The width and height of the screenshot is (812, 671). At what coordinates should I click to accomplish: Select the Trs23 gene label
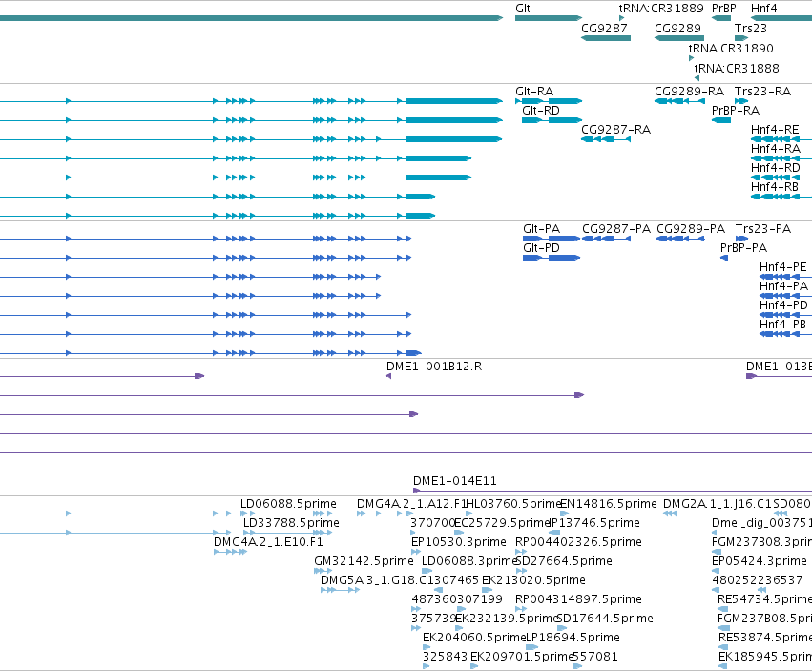(x=750, y=29)
